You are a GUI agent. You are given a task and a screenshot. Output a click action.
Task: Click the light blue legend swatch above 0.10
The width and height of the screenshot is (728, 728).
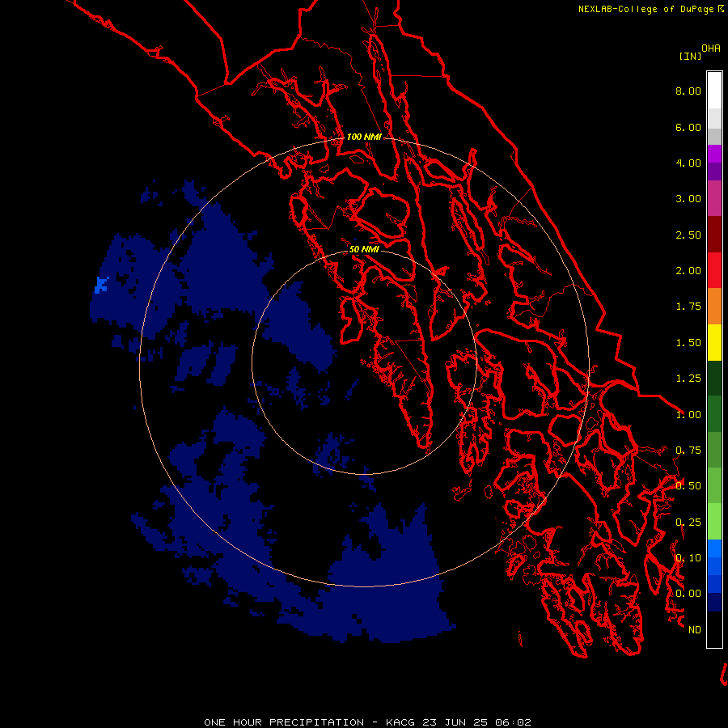tap(714, 548)
